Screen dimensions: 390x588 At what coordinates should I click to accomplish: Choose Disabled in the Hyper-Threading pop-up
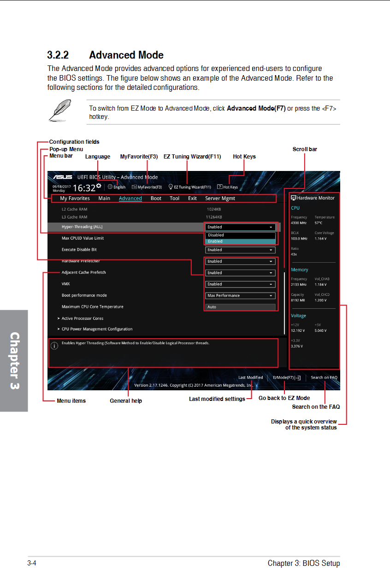pyautogui.click(x=241, y=235)
